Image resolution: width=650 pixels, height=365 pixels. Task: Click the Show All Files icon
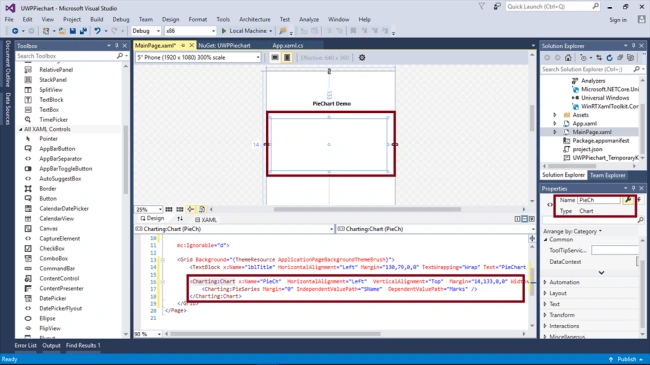[631, 58]
